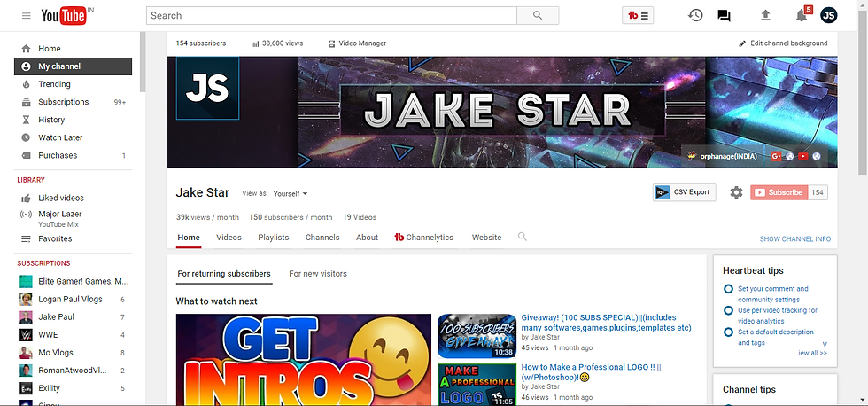Screen dimensions: 868x406
Task: Open the messages chat icon
Action: (x=724, y=15)
